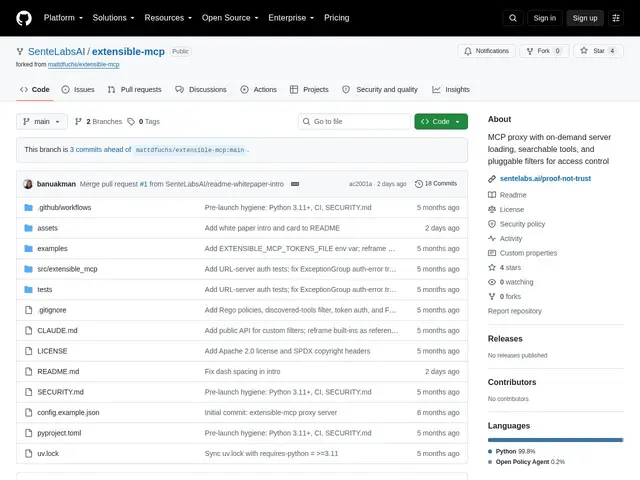Open the Platform dropdown menu
The image size is (640, 480).
[63, 18]
